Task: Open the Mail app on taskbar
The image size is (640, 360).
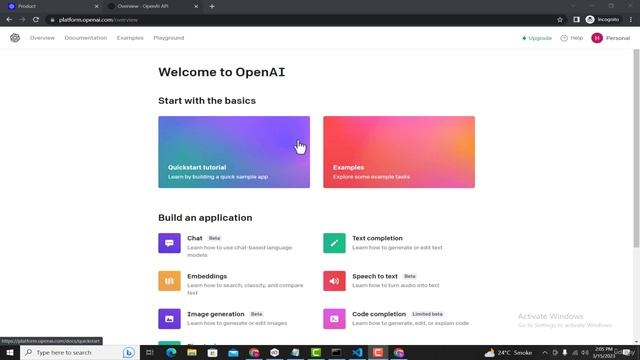Action: click(233, 353)
